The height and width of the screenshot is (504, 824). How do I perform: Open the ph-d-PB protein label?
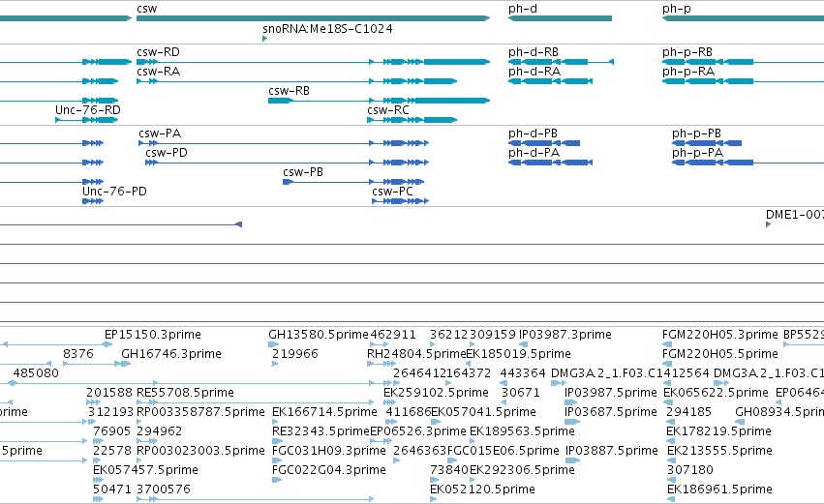(x=533, y=133)
